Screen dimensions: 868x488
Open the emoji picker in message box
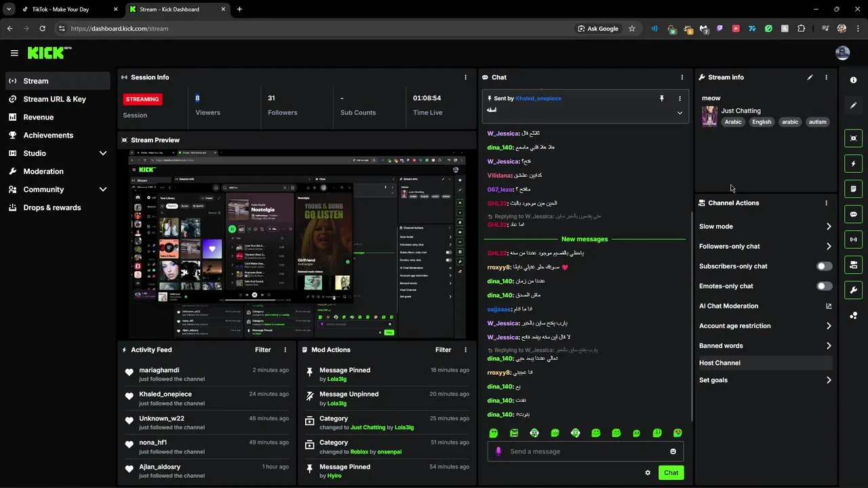(x=673, y=451)
